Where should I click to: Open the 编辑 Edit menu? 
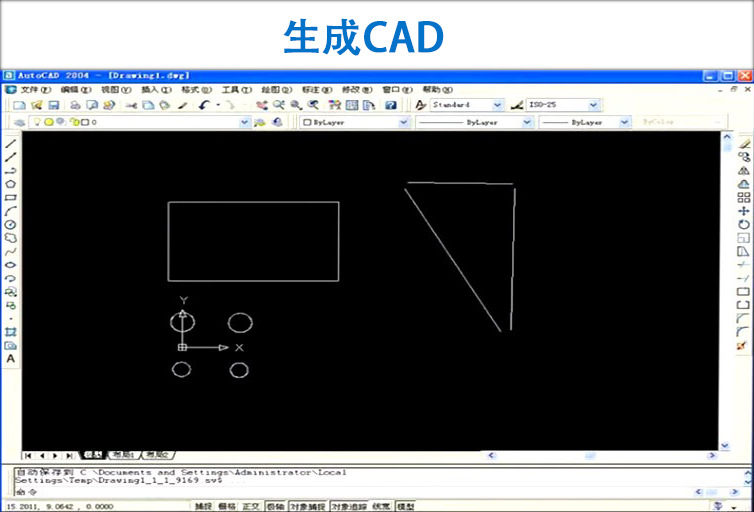[x=75, y=89]
